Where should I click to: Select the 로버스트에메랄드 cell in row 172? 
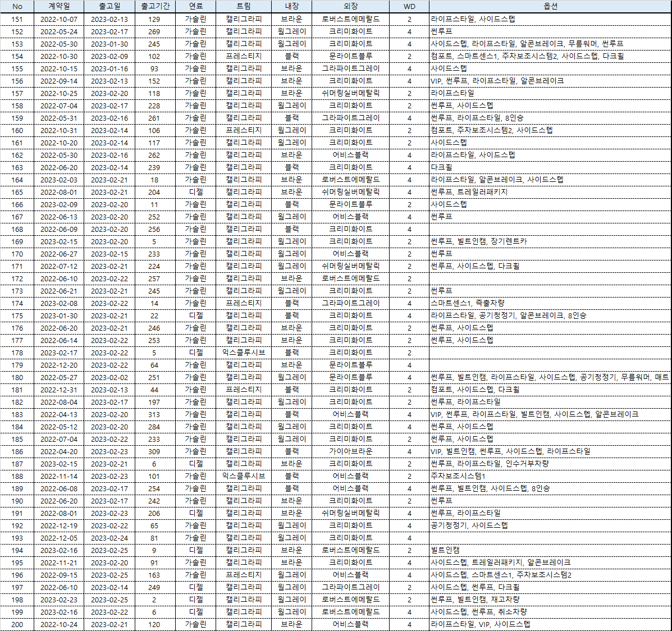coord(350,278)
